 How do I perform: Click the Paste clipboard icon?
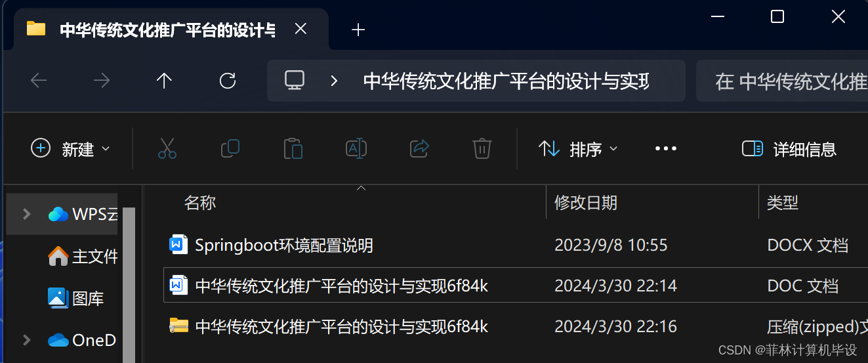tap(293, 149)
